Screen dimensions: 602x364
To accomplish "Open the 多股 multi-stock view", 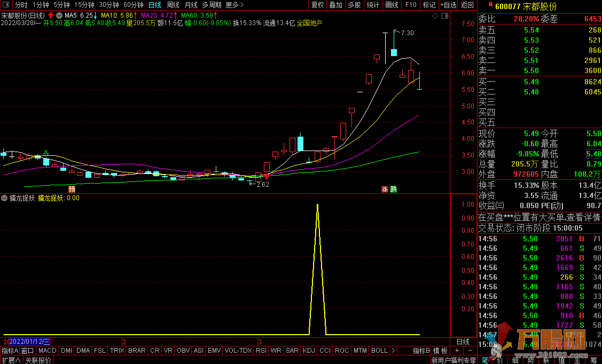I will [354, 5].
